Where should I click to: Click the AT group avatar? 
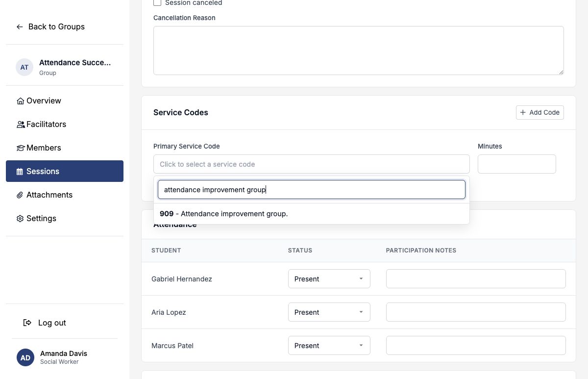(x=24, y=67)
